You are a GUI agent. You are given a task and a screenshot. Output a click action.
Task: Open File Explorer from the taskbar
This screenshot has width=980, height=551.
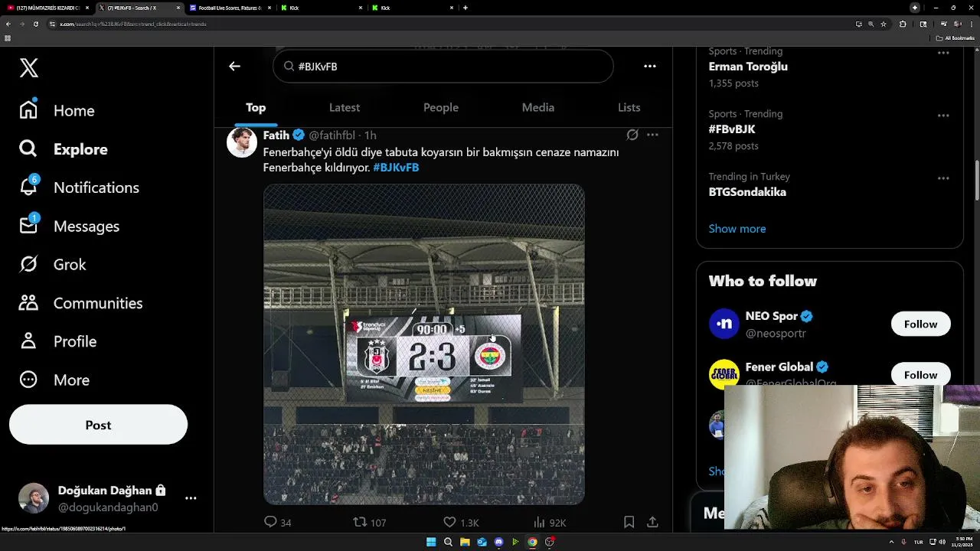tap(465, 542)
